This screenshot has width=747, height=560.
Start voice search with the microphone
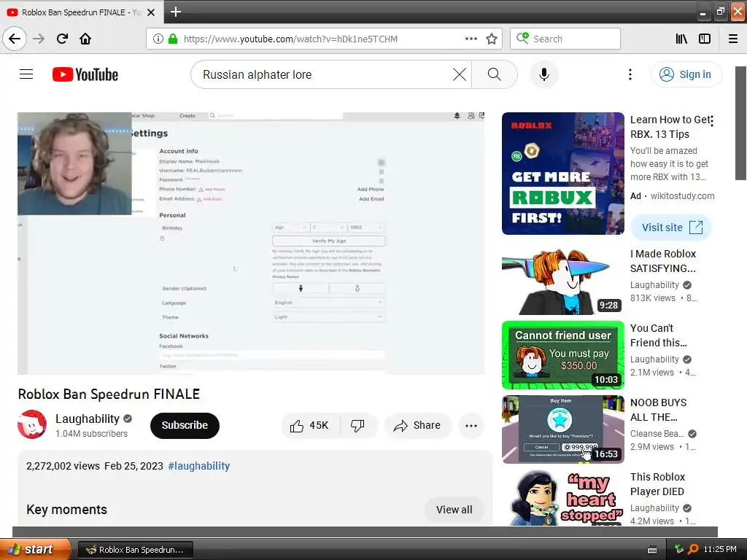pos(544,74)
